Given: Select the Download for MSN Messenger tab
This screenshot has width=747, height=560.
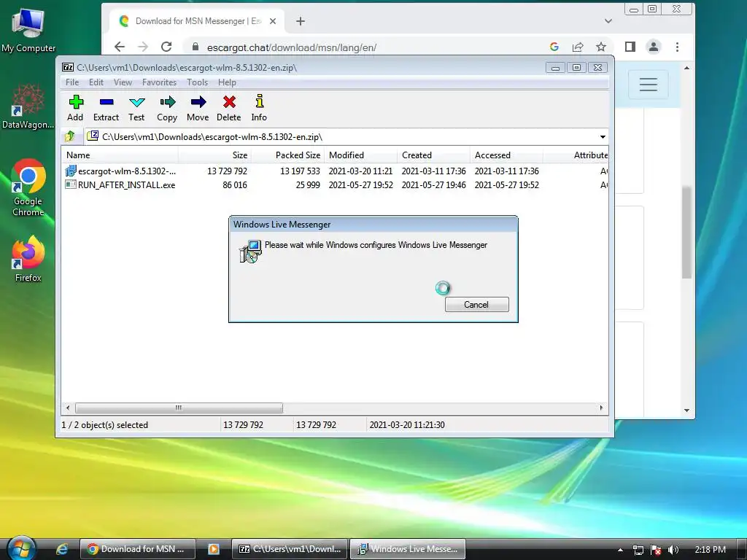Looking at the screenshot, I should (x=197, y=21).
